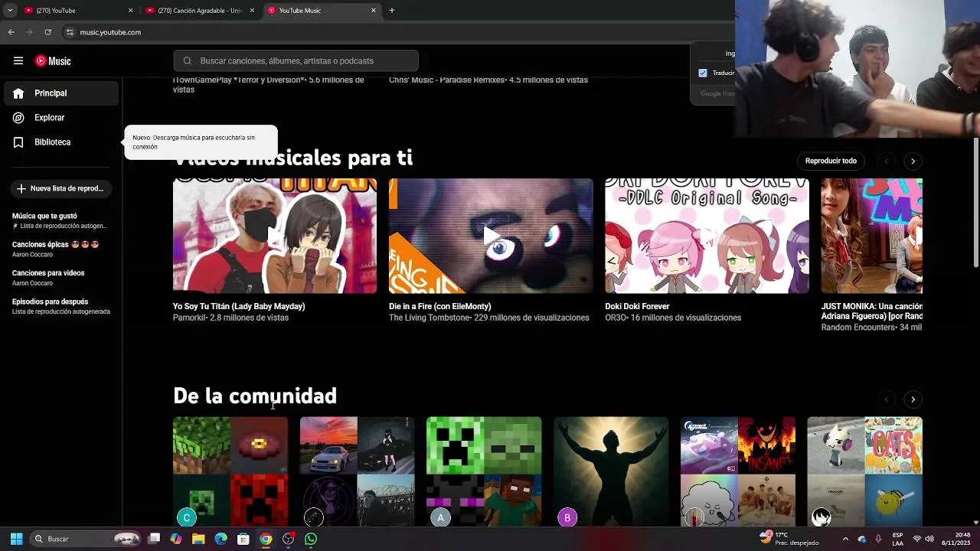Go to Principal home section
Image resolution: width=980 pixels, height=551 pixels.
click(61, 93)
